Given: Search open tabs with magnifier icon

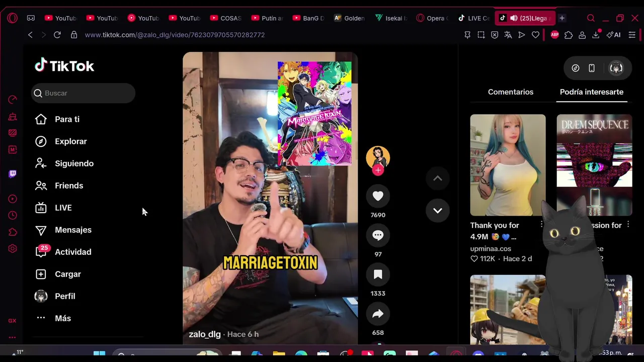Looking at the screenshot, I should pos(591,18).
